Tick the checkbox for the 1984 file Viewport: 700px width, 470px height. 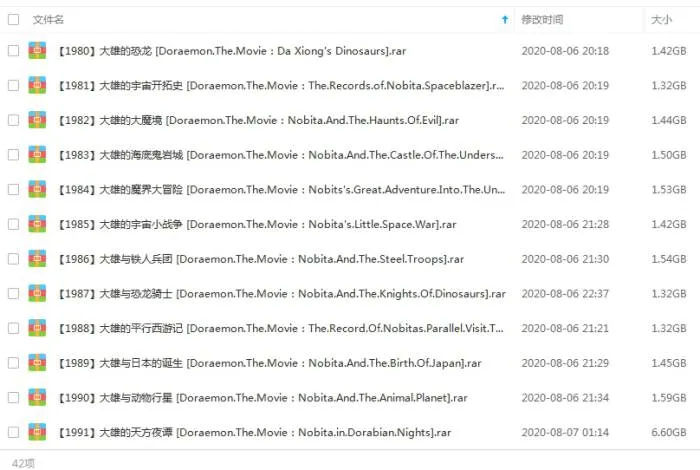point(13,189)
